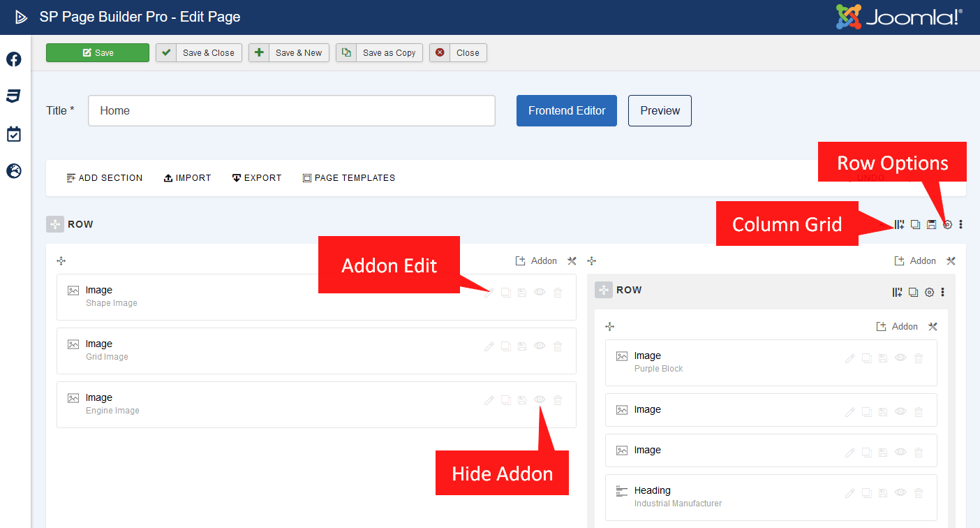
Task: Expand the top row's three-dot menu
Action: [x=961, y=224]
